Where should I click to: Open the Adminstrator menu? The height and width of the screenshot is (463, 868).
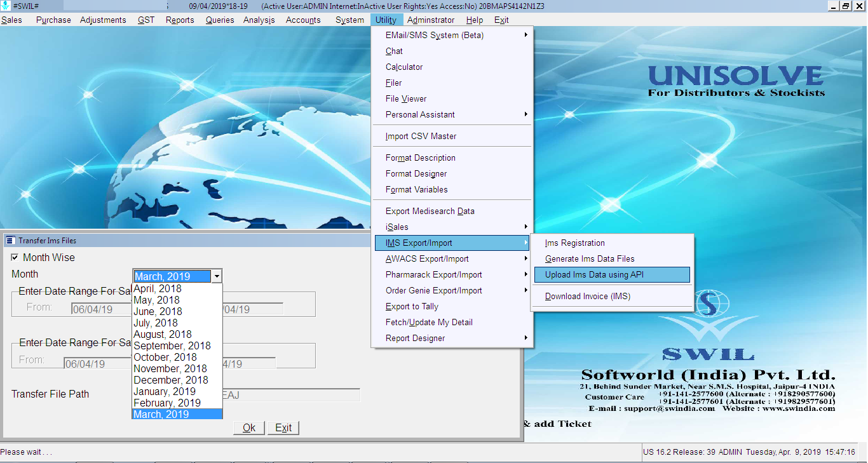431,20
